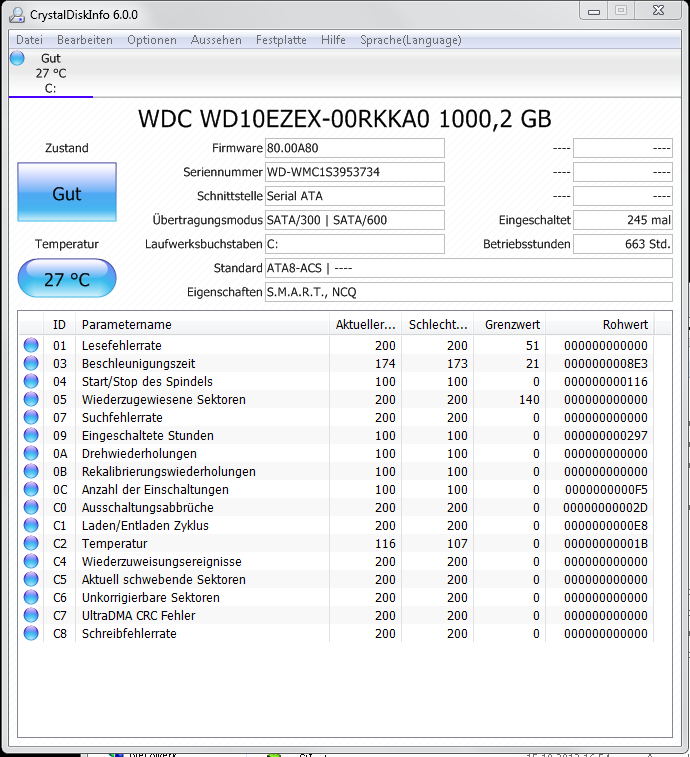The width and height of the screenshot is (690, 757).
Task: Click the ID column header
Action: (x=59, y=324)
